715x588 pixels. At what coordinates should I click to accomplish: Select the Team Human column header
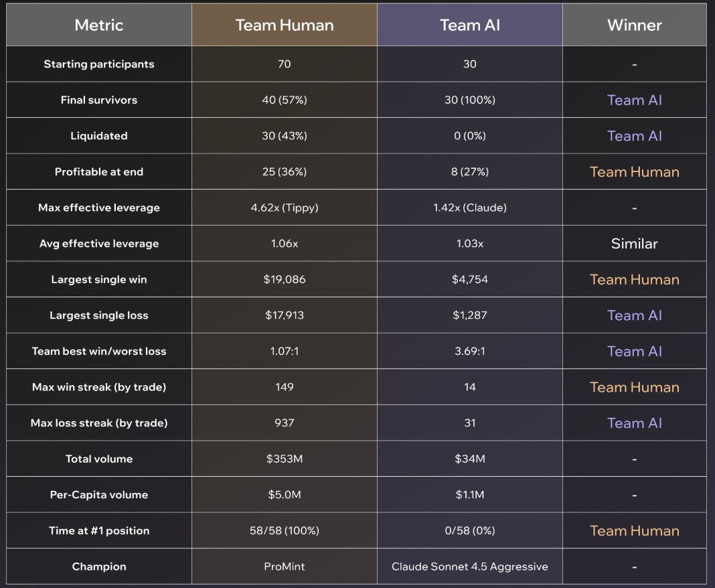(x=285, y=25)
